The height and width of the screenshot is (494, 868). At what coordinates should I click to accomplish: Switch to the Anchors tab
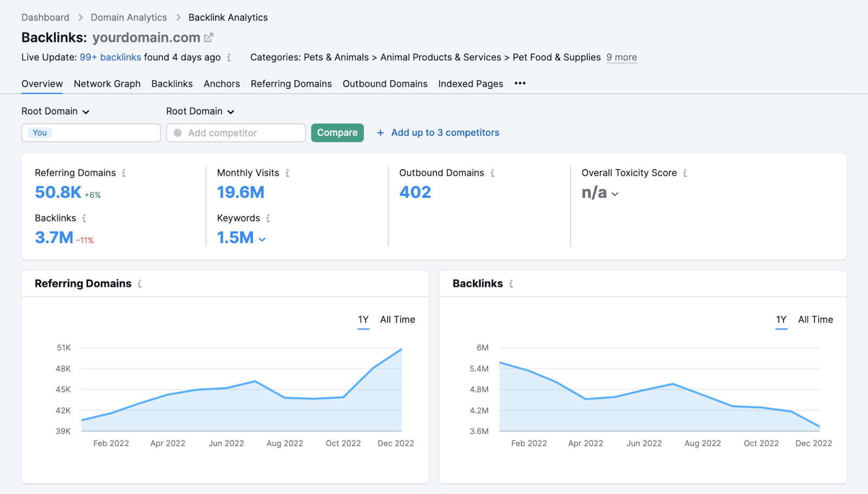(x=222, y=84)
